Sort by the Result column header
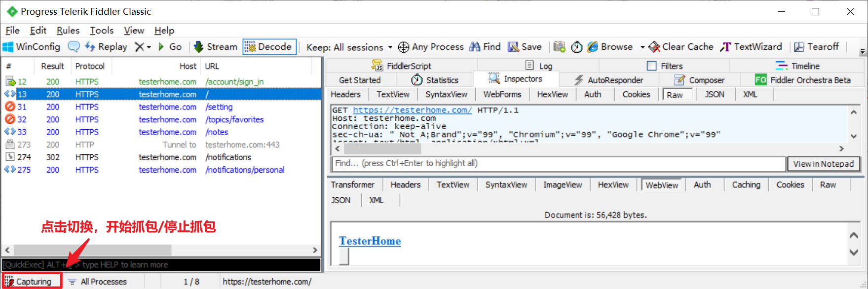 (52, 66)
